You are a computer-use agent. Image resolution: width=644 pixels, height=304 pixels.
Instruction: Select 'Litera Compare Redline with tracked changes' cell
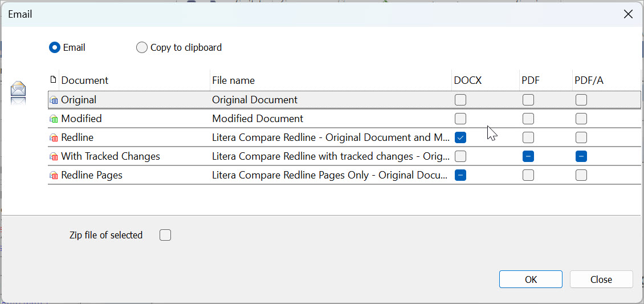coord(331,156)
